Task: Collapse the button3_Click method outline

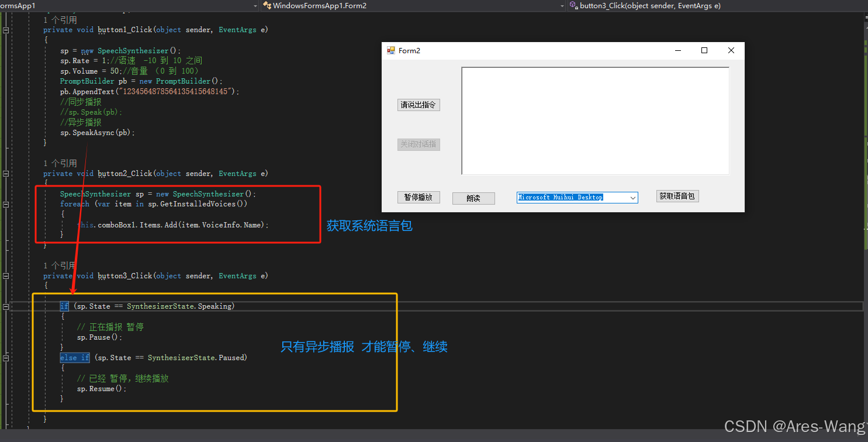Action: click(6, 276)
